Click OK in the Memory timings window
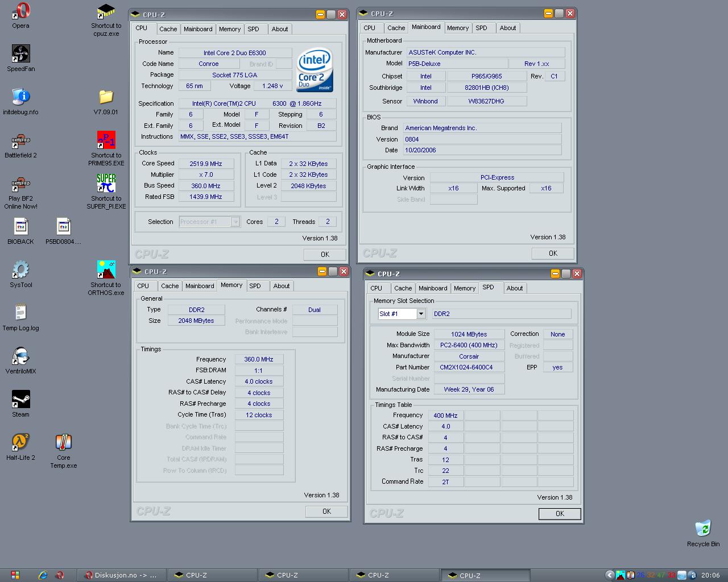 tap(326, 512)
